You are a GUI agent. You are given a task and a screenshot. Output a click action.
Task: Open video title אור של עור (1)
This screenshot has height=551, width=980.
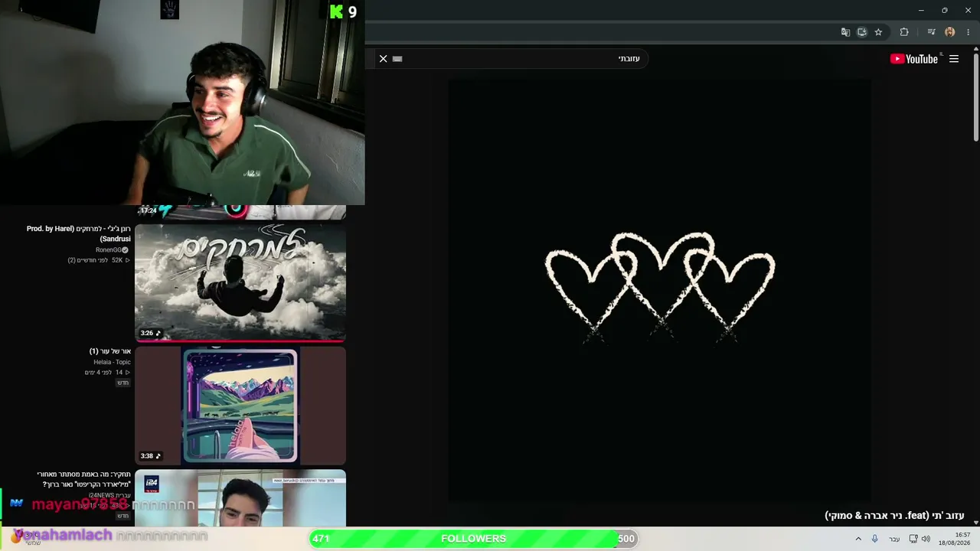[110, 351]
